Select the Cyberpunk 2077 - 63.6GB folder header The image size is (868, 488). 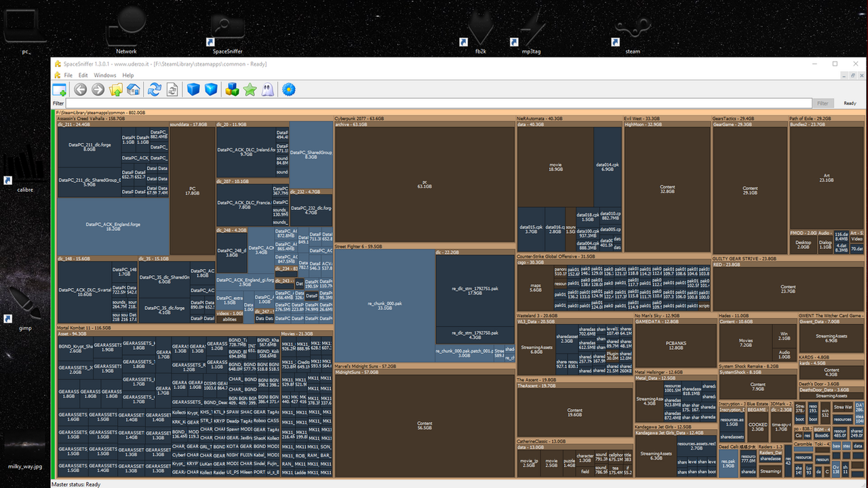tap(425, 118)
